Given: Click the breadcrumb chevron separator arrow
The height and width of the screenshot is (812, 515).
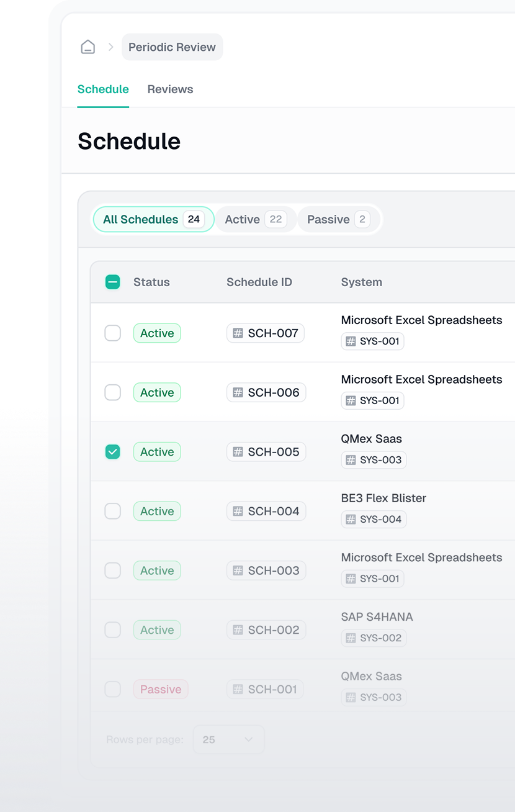Looking at the screenshot, I should click(111, 47).
